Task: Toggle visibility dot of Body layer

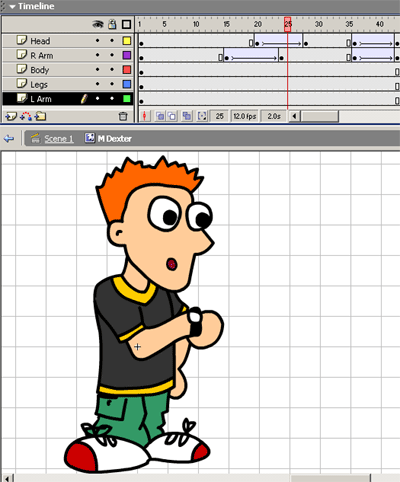Action: 97,70
